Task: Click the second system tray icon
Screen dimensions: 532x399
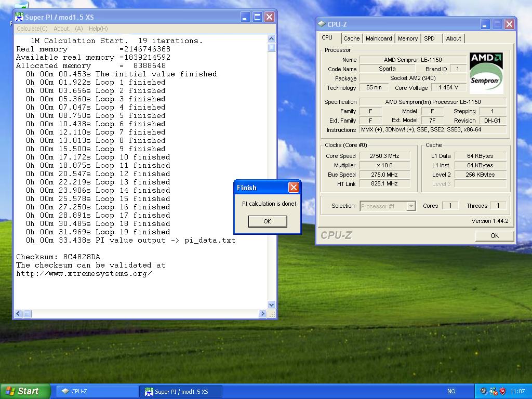Action: pos(494,391)
